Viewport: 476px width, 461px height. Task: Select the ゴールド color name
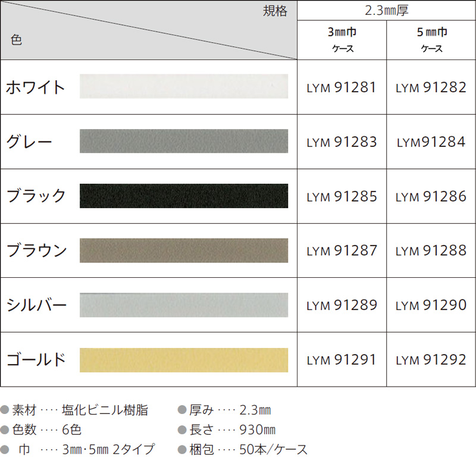[36, 360]
